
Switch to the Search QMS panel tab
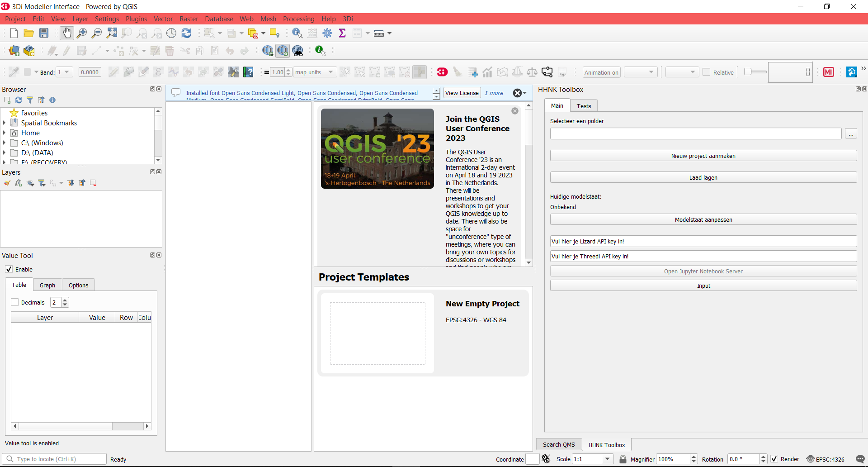point(559,444)
